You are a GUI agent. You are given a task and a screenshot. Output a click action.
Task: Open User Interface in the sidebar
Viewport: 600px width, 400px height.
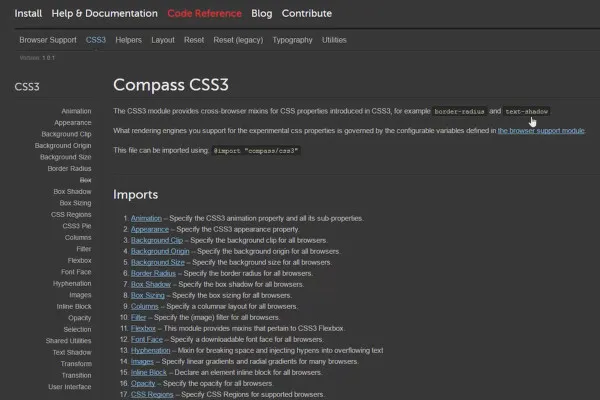[x=70, y=387]
